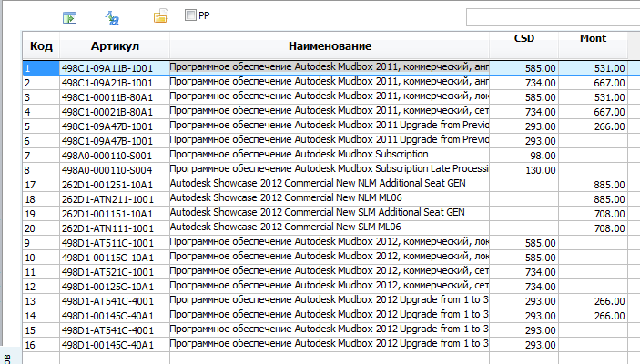
Task: Click CSD value 734.00 in row 12
Action: click(x=540, y=287)
